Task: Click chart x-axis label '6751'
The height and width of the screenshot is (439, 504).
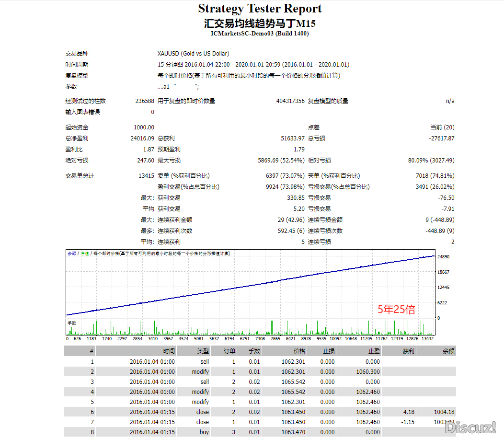Action: click(245, 339)
